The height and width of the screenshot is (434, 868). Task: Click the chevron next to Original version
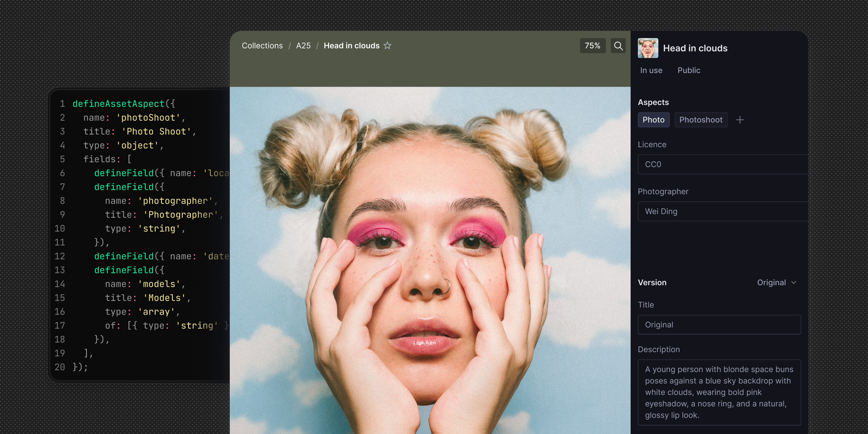click(794, 282)
